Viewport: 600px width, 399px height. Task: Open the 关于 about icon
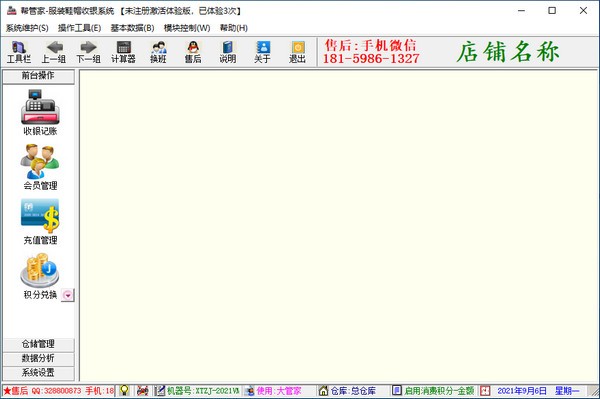pos(262,52)
